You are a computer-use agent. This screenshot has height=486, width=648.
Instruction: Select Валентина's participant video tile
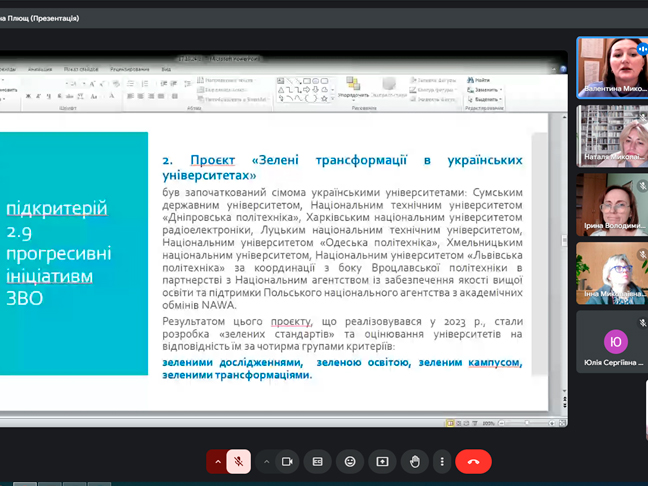click(x=611, y=66)
